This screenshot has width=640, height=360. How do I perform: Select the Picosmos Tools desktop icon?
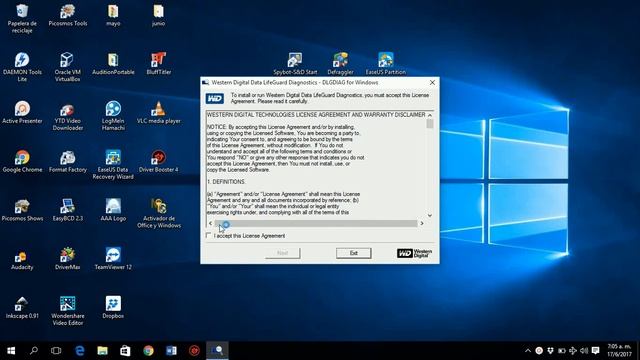click(x=68, y=16)
